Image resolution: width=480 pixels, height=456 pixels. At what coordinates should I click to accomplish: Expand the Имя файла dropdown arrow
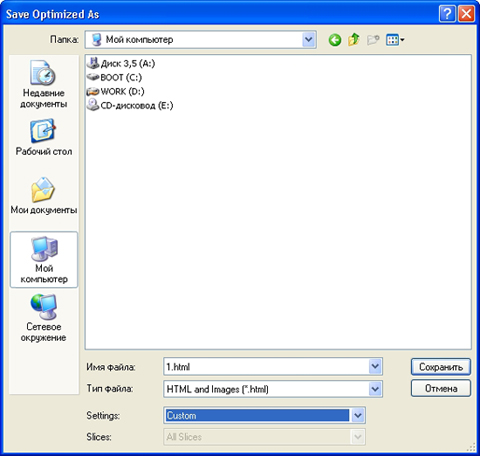click(x=375, y=367)
